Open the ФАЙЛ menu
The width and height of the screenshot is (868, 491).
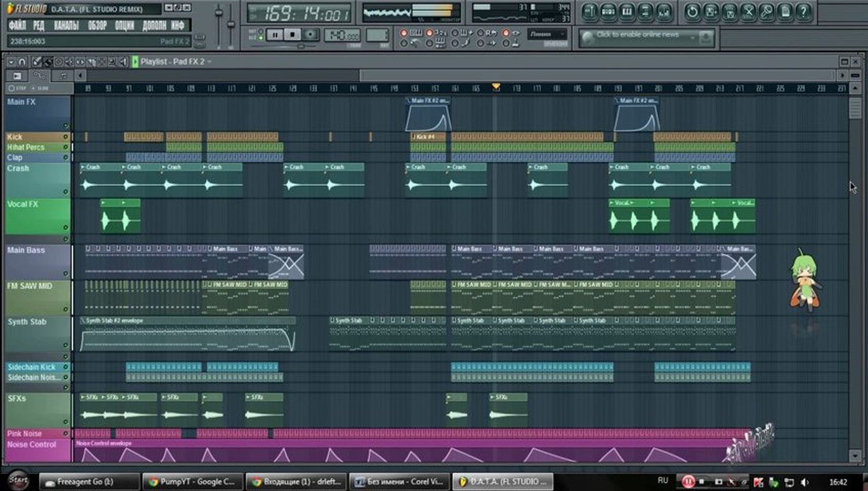[x=18, y=25]
